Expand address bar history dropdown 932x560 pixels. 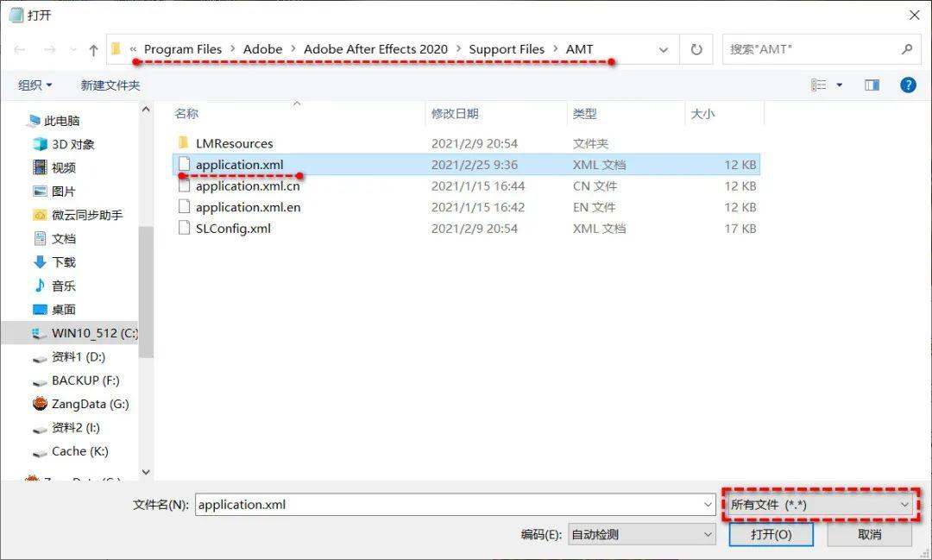pos(664,50)
